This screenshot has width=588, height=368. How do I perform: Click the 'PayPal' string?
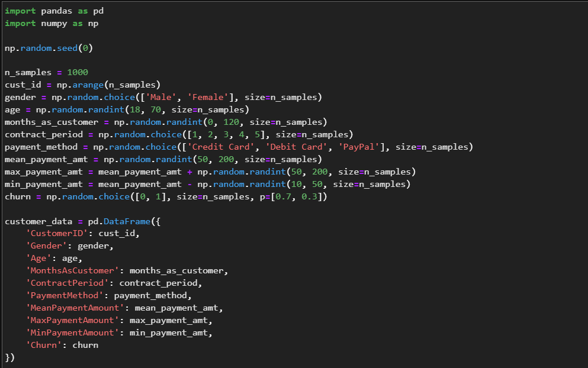click(359, 147)
